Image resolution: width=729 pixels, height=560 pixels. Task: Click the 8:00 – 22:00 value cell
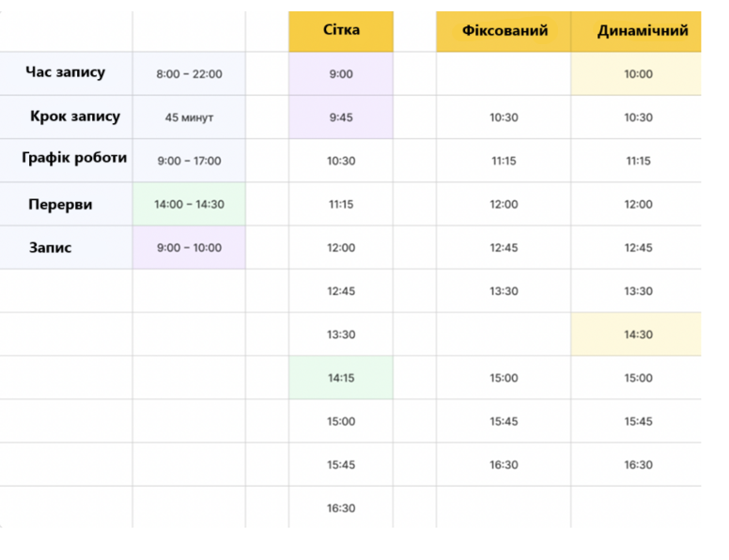click(189, 73)
